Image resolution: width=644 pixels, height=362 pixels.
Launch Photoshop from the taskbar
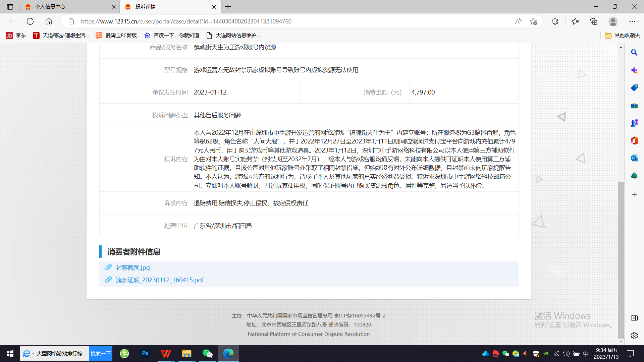click(x=145, y=354)
